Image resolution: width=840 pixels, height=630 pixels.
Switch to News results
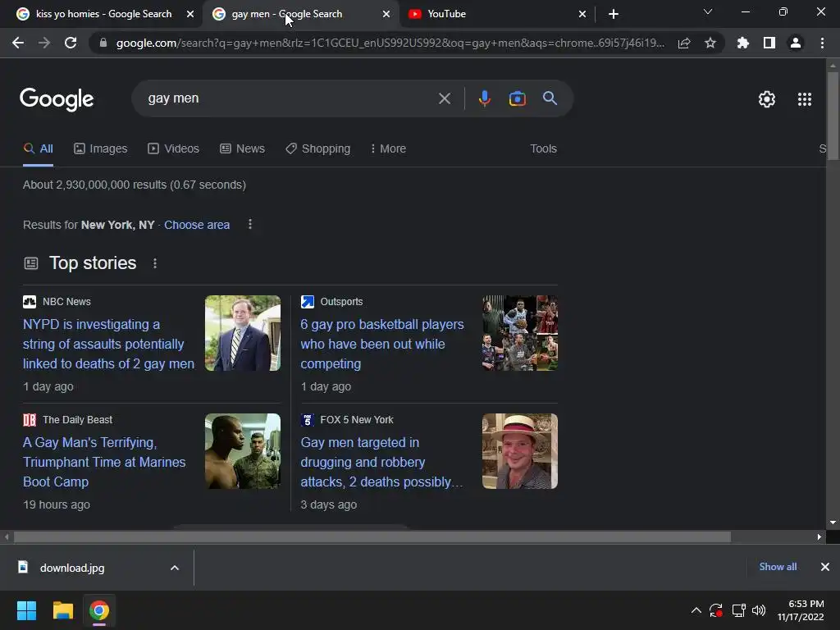(242, 149)
